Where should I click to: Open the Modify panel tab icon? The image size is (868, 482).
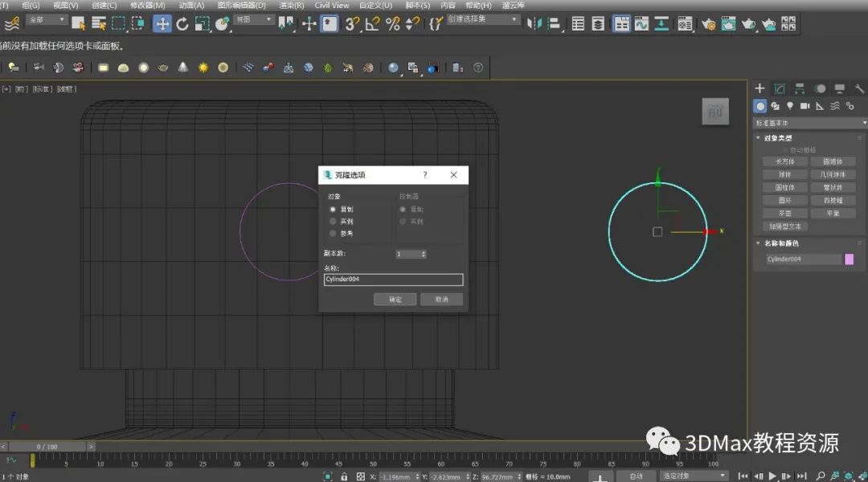(x=780, y=88)
